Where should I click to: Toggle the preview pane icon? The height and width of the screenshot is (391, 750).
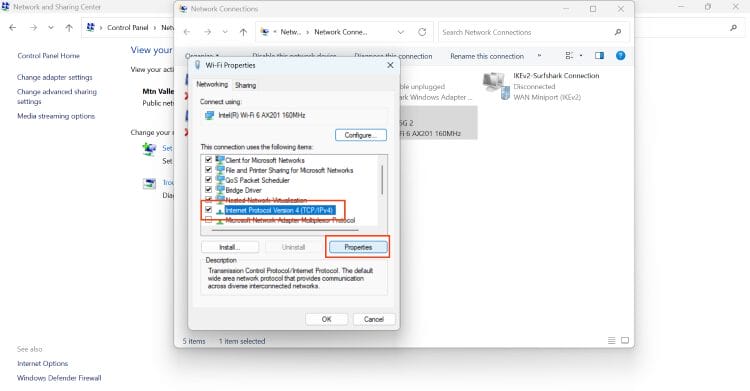(x=599, y=56)
